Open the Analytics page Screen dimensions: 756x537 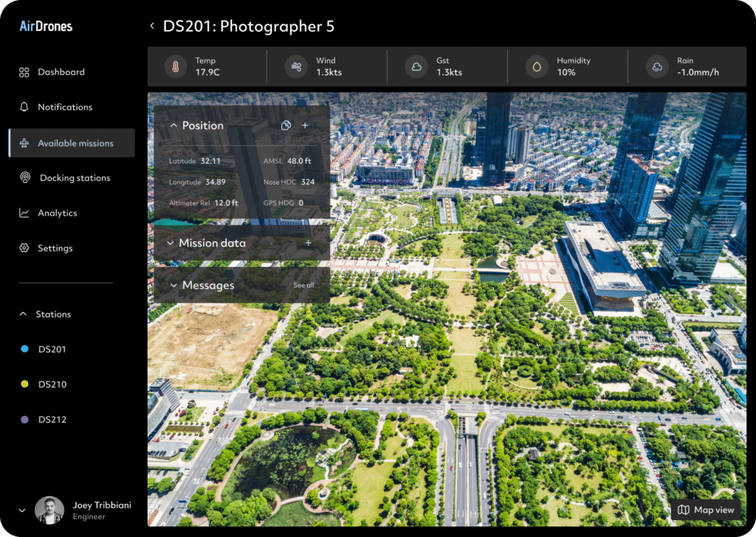tap(57, 213)
